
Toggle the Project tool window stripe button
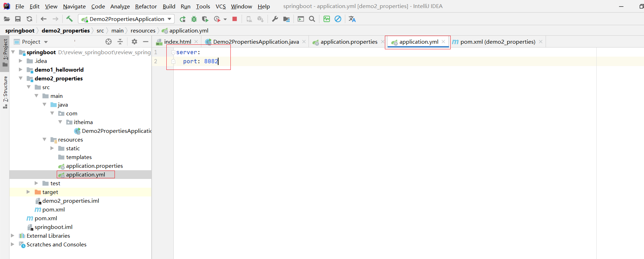tap(5, 52)
